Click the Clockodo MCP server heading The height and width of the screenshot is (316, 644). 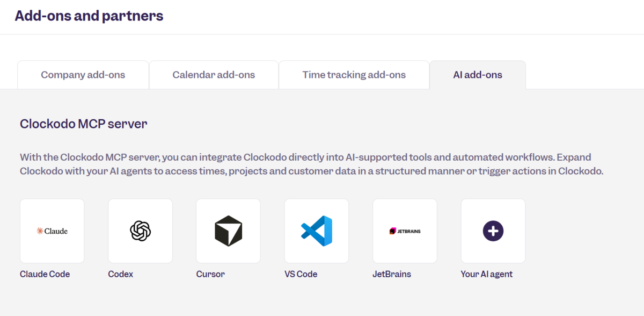84,124
